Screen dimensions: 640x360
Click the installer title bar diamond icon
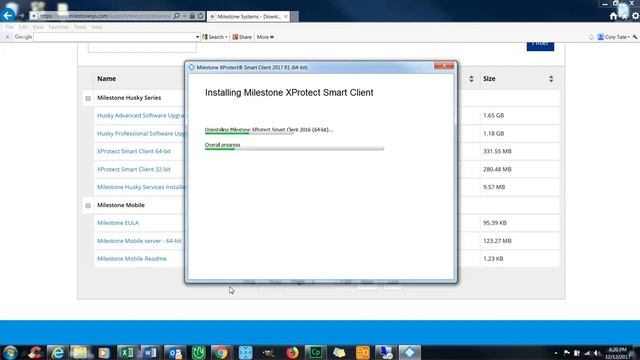(191, 67)
